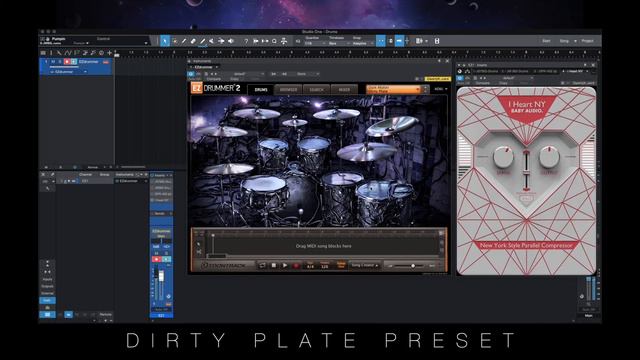The image size is (640, 360).
Task: Open the EZdrummer MENU dropdown
Action: pos(441,89)
